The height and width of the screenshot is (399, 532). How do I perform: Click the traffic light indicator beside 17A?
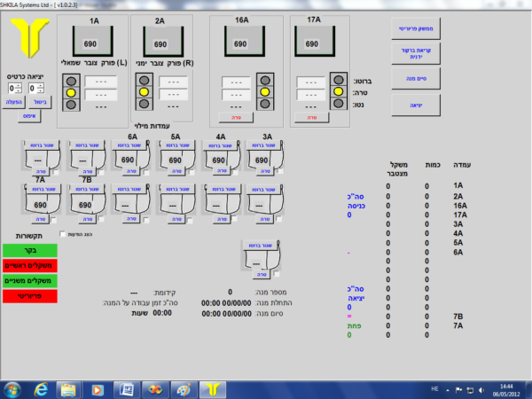[x=336, y=90]
